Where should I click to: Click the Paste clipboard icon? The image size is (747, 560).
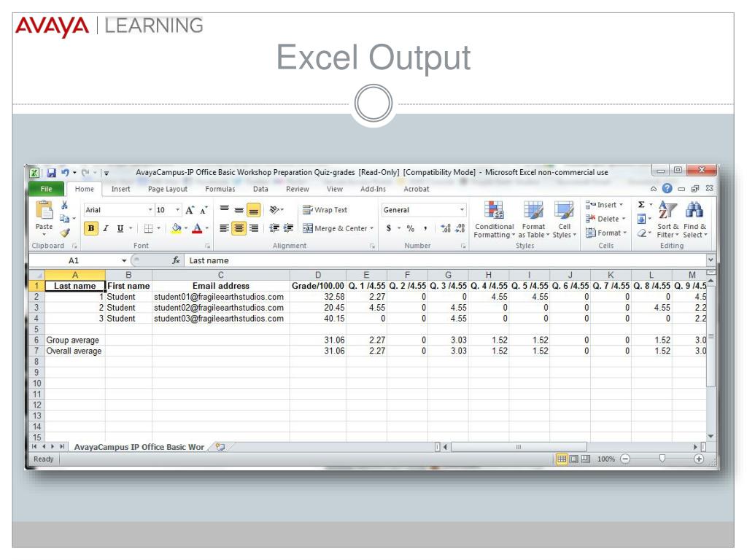[x=44, y=211]
